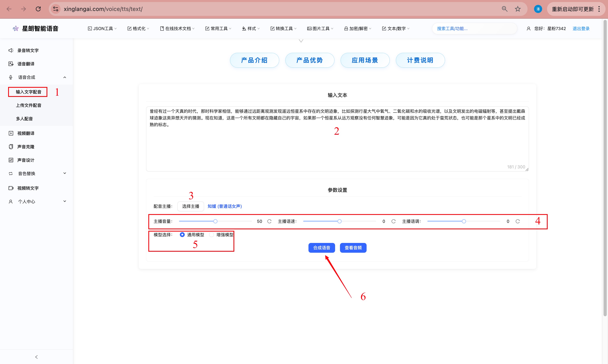Image resolution: width=608 pixels, height=364 pixels.
Task: Open the JSON工具 dropdown menu
Action: tap(102, 28)
